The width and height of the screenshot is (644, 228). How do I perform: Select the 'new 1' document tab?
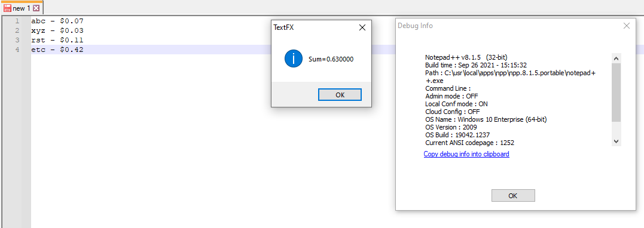point(22,8)
